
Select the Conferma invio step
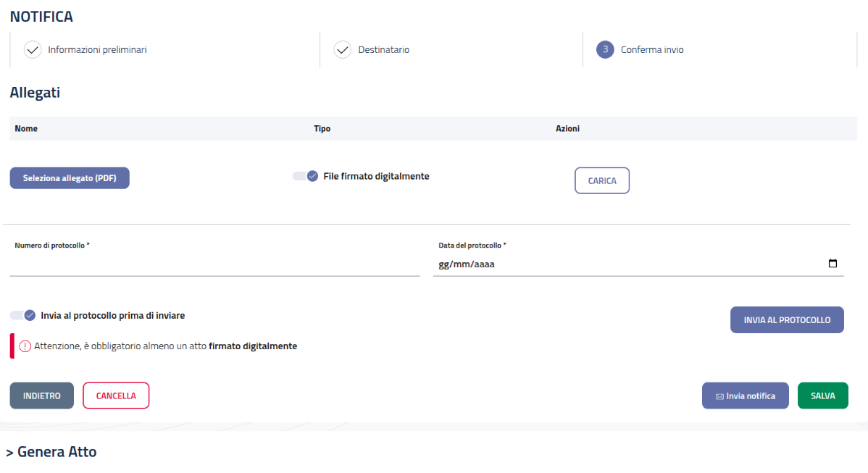[652, 50]
